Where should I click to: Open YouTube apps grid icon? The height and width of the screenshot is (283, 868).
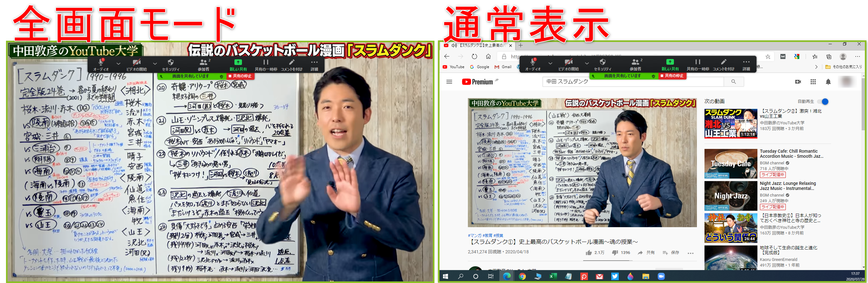[813, 82]
